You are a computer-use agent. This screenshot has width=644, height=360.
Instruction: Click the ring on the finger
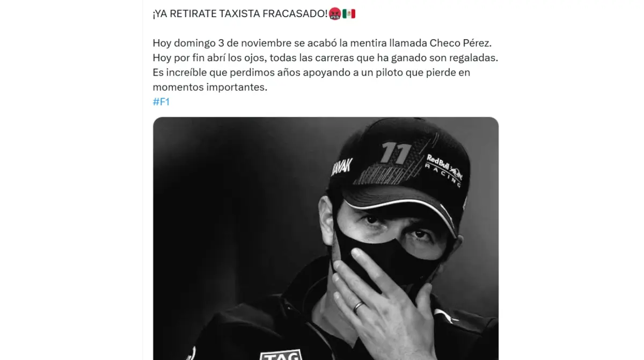click(x=358, y=307)
